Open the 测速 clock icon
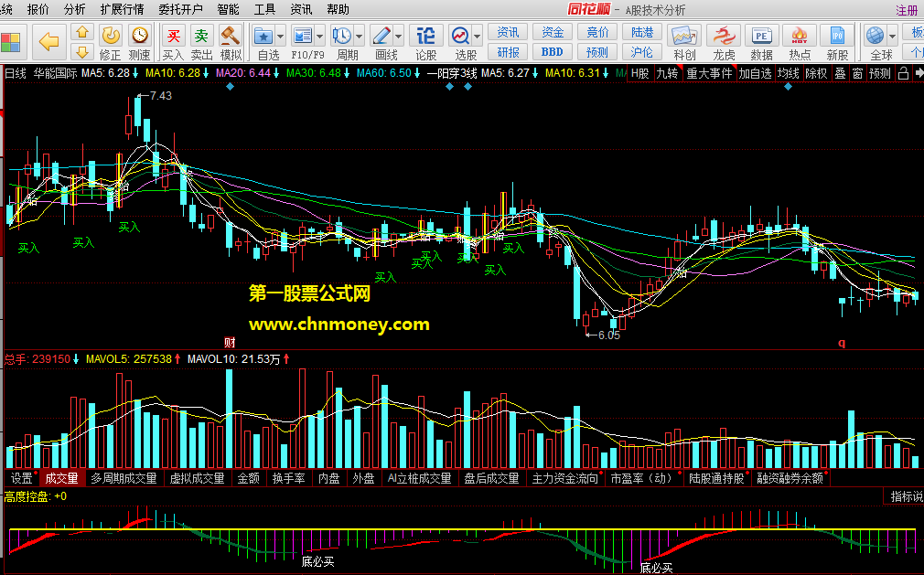Image resolution: width=924 pixels, height=575 pixels. [x=140, y=36]
